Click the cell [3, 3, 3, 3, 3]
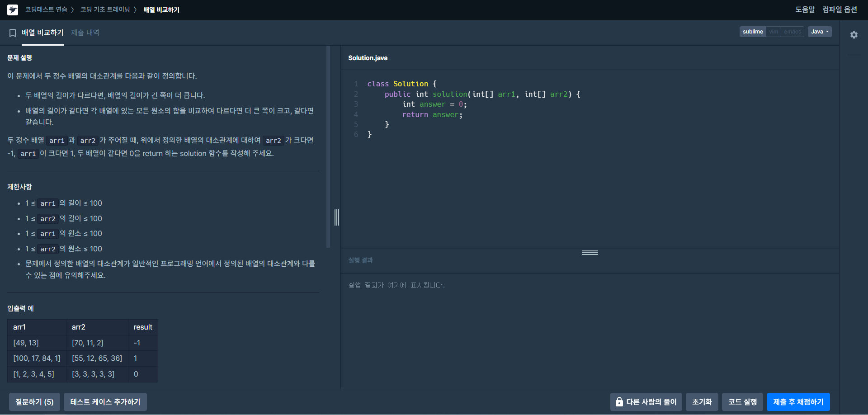Image resolution: width=868 pixels, height=415 pixels. click(x=97, y=374)
